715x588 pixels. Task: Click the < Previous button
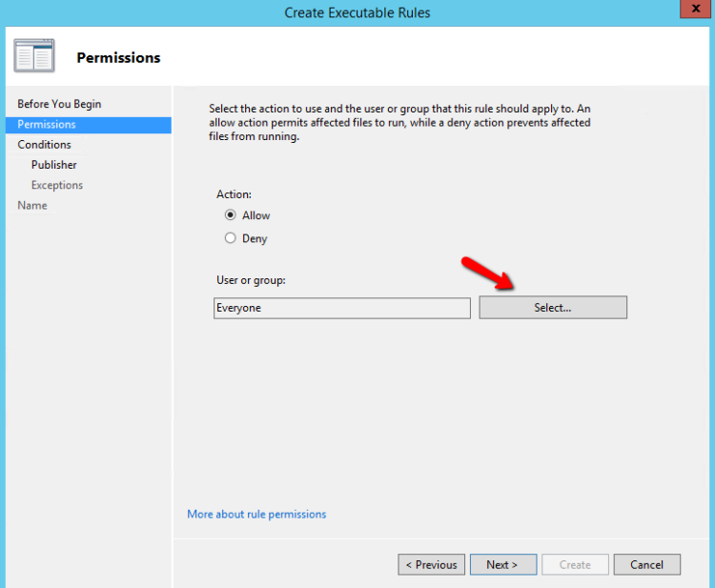click(431, 564)
